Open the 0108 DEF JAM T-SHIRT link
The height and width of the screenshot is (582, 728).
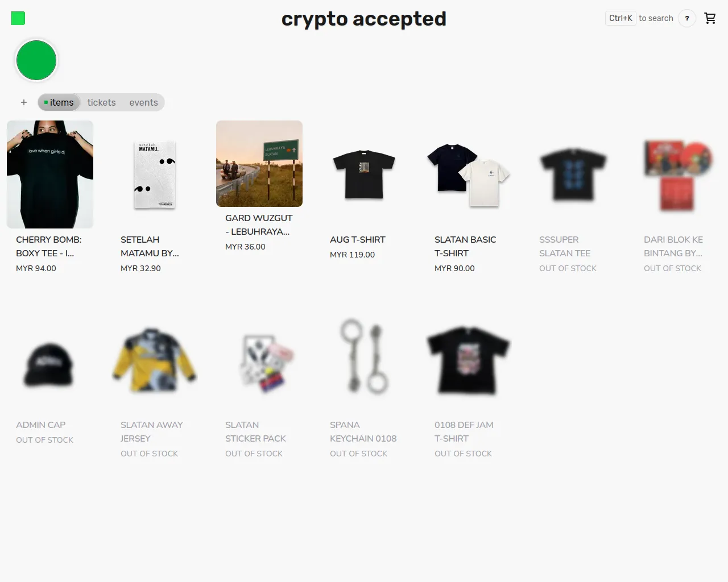pos(464,431)
